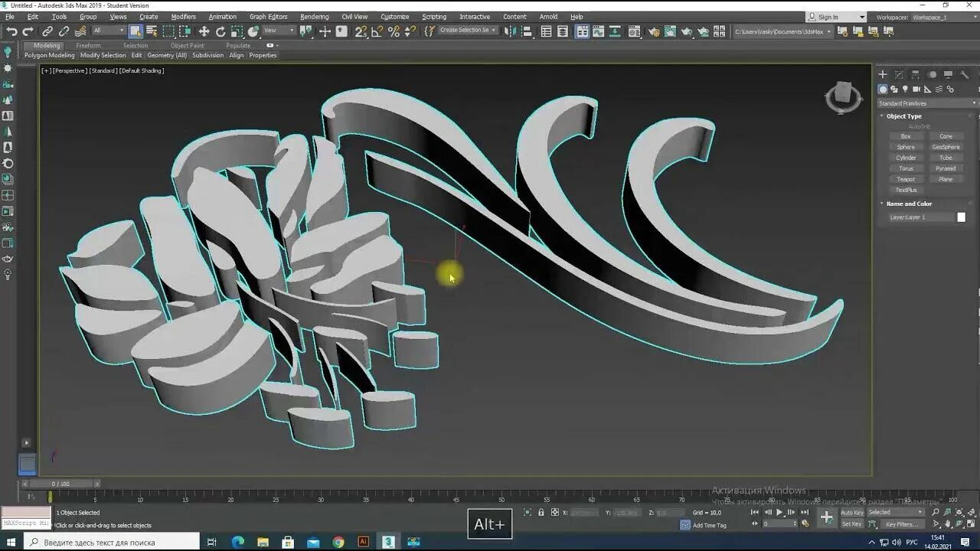Create a Teapot primitive button
980x551 pixels.
906,179
